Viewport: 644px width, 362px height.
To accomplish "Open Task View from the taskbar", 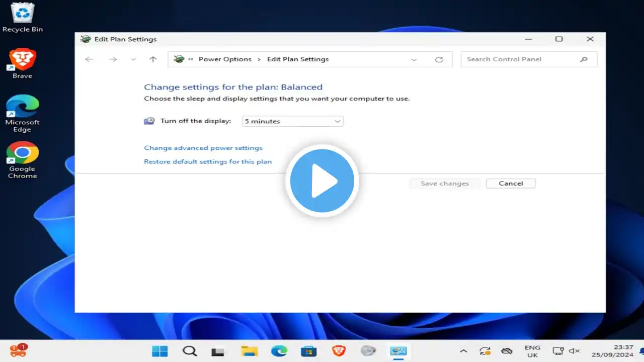I will click(218, 351).
